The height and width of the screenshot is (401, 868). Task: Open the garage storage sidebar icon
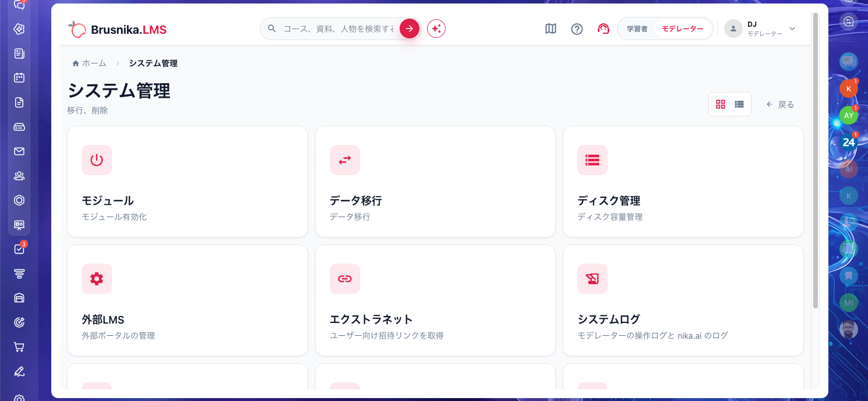click(x=19, y=298)
